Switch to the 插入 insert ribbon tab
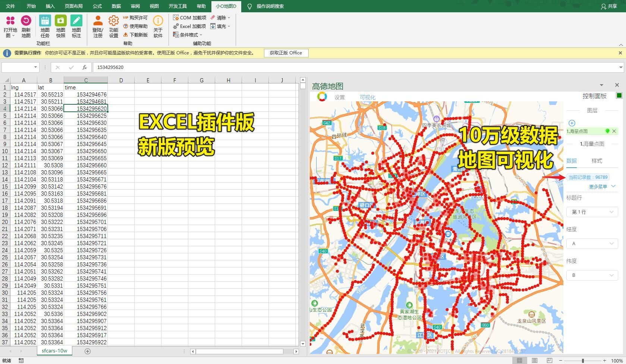Screen dimensions: 626x364 pos(50,6)
